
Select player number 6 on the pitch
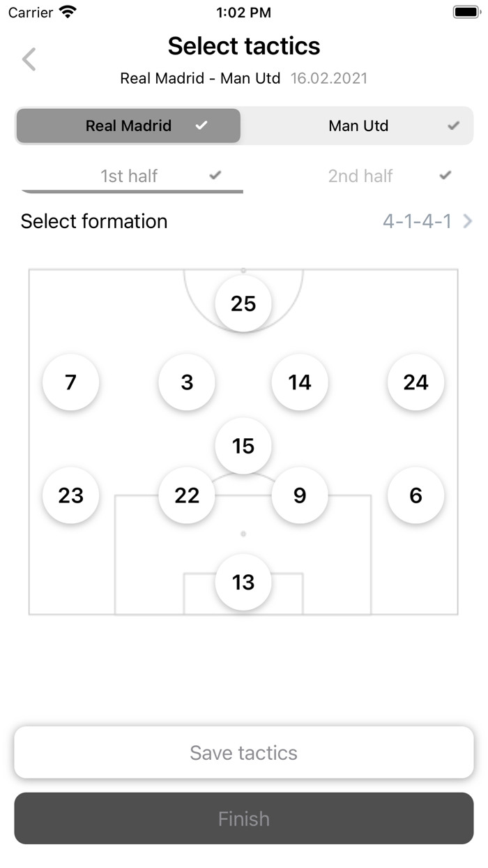point(415,495)
